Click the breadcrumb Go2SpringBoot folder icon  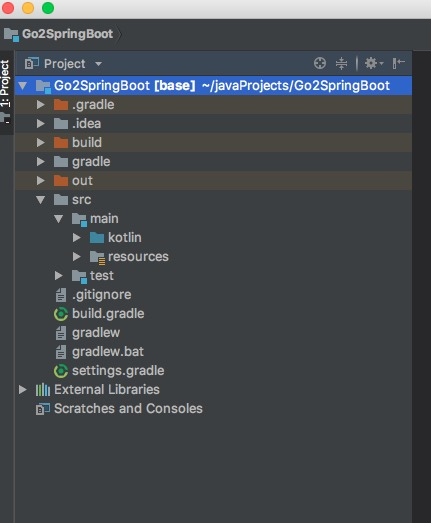tap(11, 35)
